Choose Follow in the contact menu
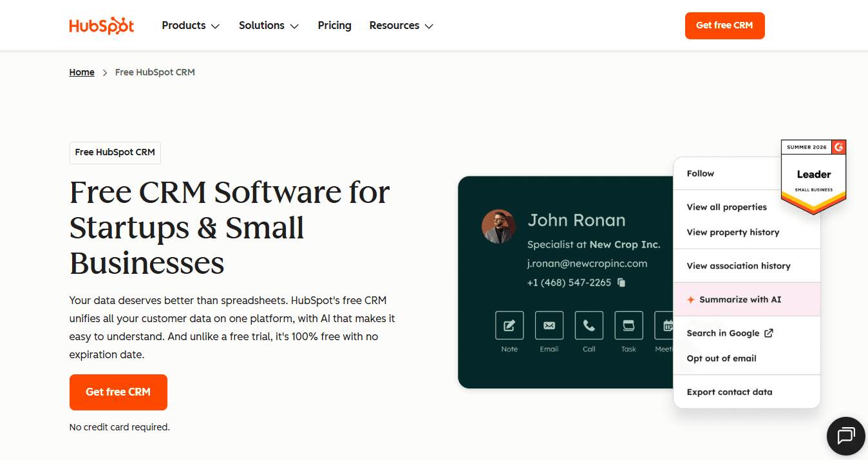Viewport: 868px width, 460px height. [x=701, y=173]
